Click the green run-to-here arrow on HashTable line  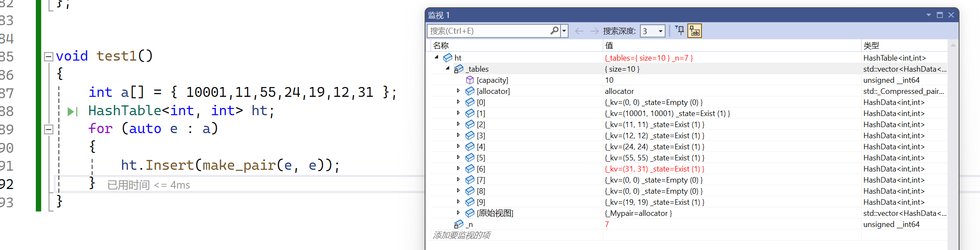(x=73, y=111)
